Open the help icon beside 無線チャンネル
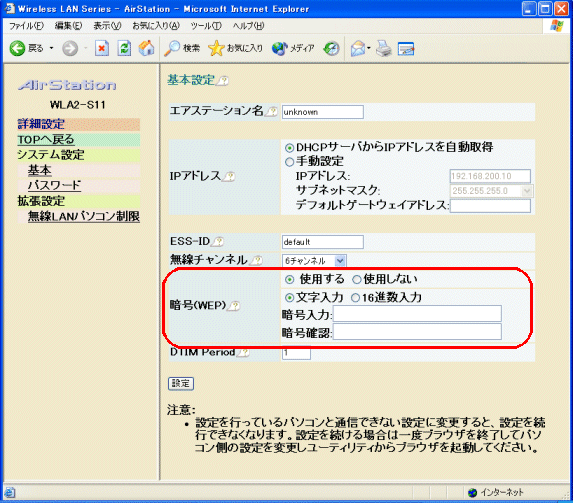The height and width of the screenshot is (503, 573). (257, 260)
